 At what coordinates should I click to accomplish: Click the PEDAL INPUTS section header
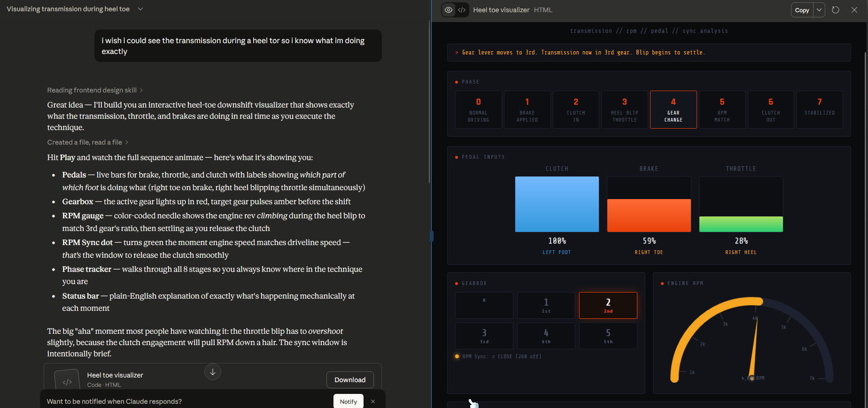tap(483, 157)
